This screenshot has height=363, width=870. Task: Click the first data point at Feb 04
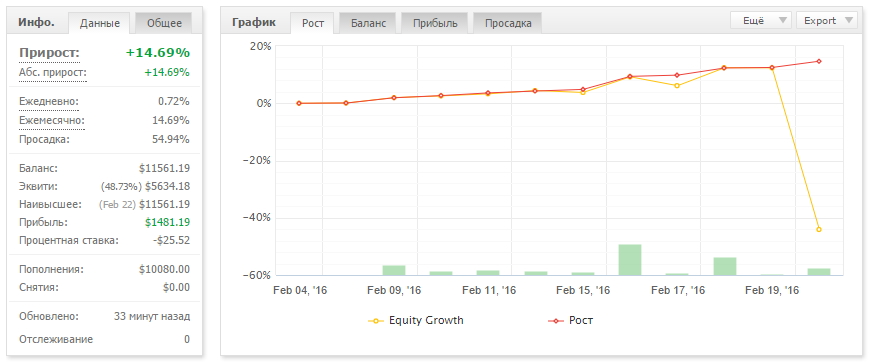(x=299, y=103)
